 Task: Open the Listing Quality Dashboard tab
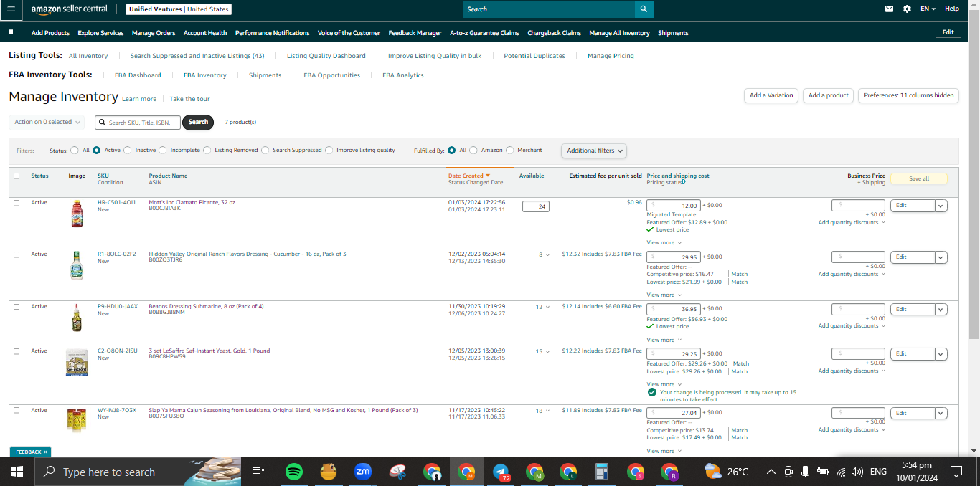[326, 56]
